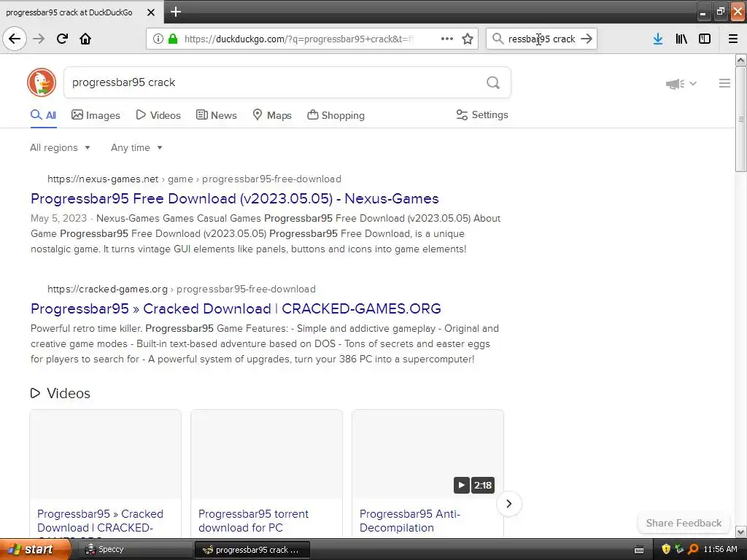Click the browser toolbar search box
Viewport: 747px width, 560px height.
point(542,39)
